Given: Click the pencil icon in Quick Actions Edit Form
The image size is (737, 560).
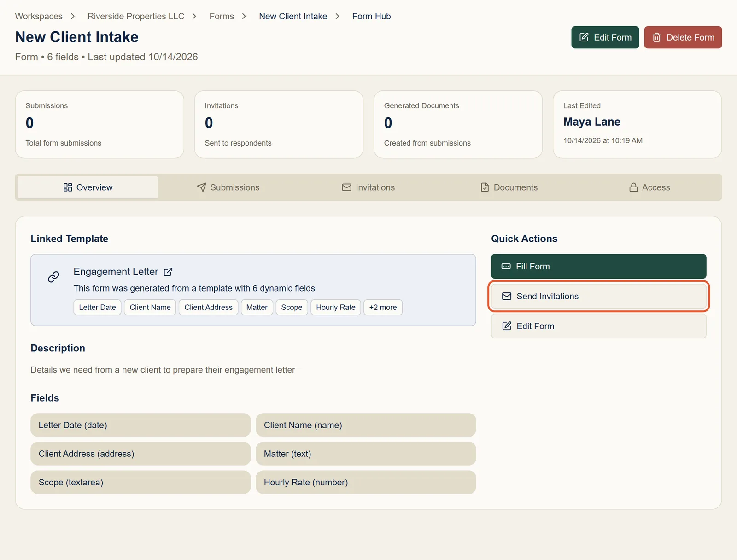Looking at the screenshot, I should pos(506,326).
